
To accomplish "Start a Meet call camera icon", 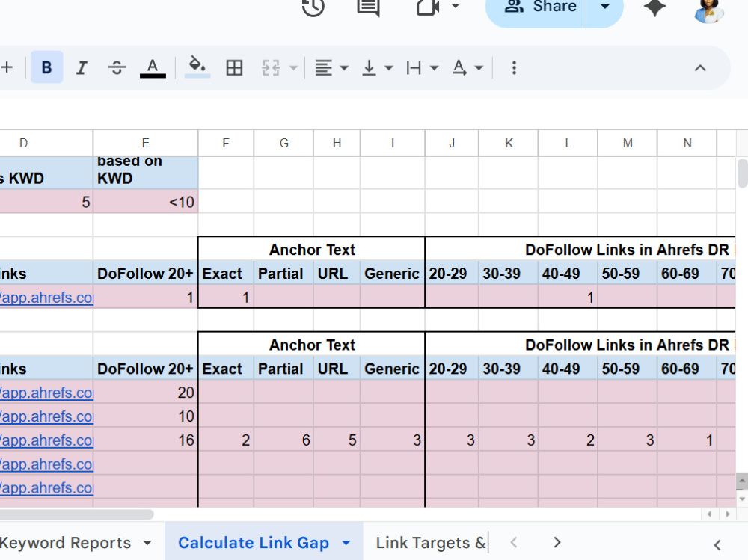I will 427,7.
